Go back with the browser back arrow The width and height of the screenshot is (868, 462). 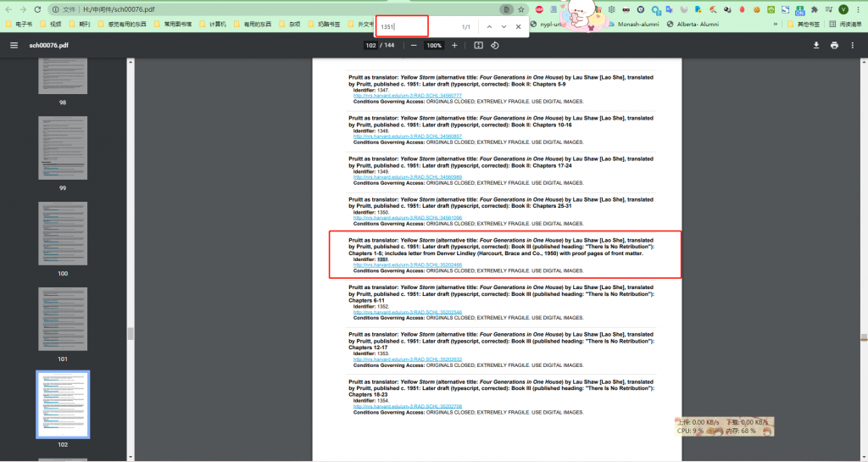pos(8,9)
